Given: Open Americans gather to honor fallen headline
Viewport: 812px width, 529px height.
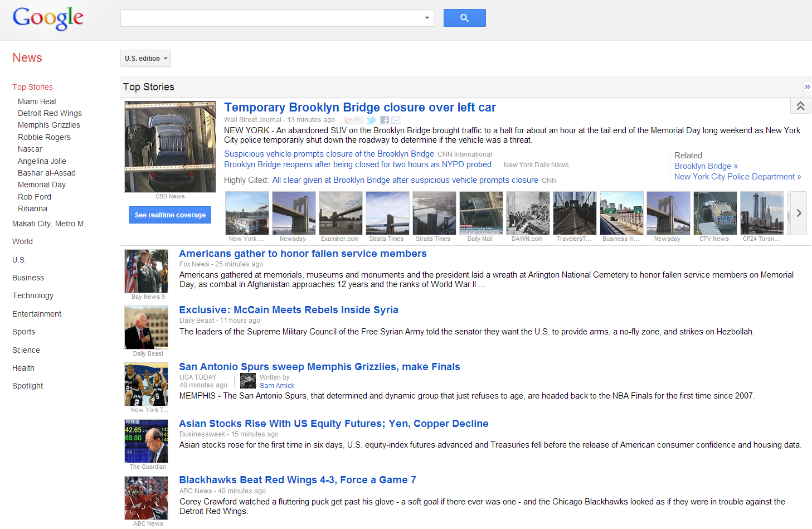Looking at the screenshot, I should (x=303, y=254).
